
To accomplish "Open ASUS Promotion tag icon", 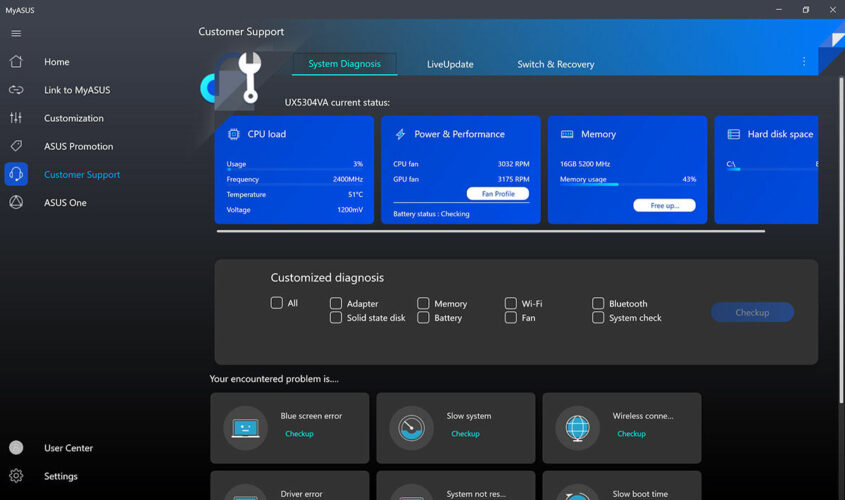I will [16, 146].
